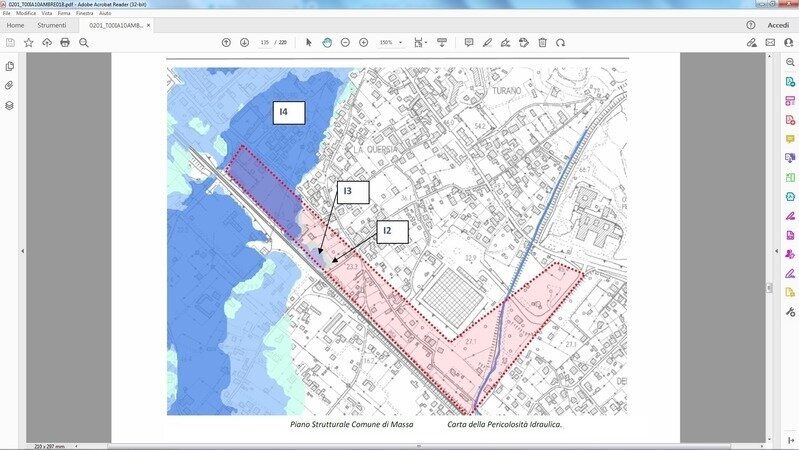Image resolution: width=799 pixels, height=450 pixels.
Task: Open page thumbnails panel
Action: [x=10, y=66]
